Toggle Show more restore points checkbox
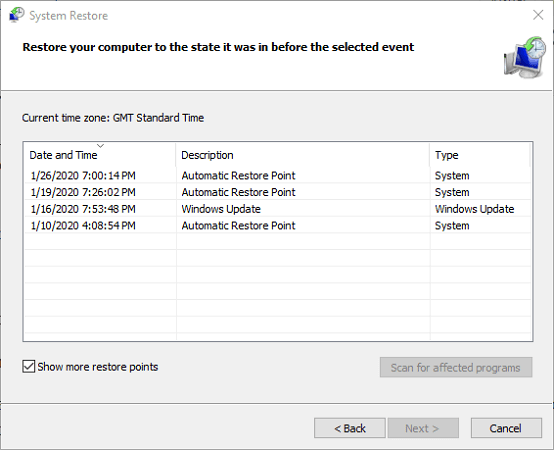The height and width of the screenshot is (450, 554). (x=29, y=367)
